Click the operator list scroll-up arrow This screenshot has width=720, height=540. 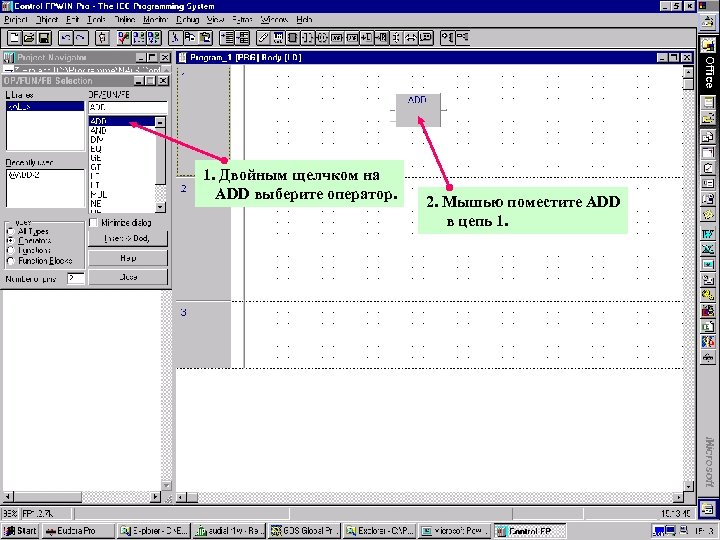point(160,122)
